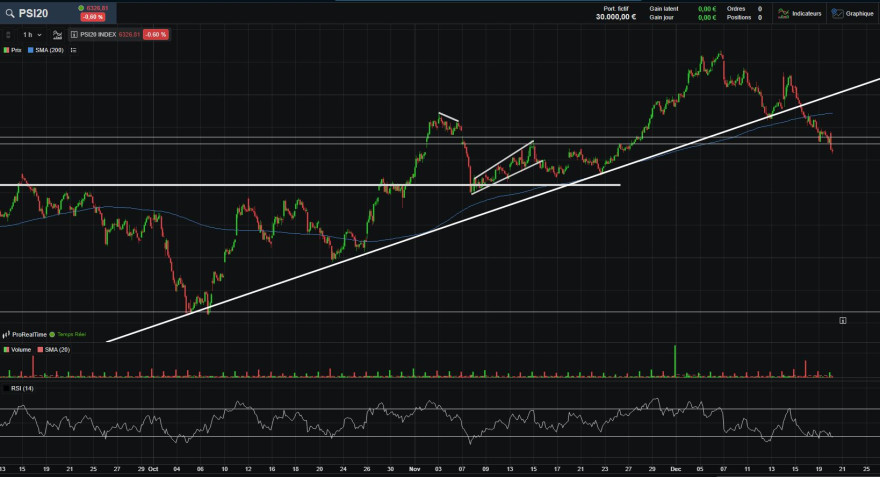This screenshot has height=477, width=880.
Task: Click the PSI20 INDEX instrument info icon
Action: tap(74, 35)
